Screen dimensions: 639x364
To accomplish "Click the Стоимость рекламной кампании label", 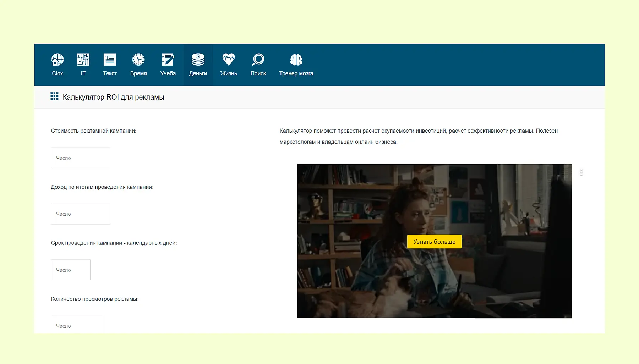I will pyautogui.click(x=93, y=131).
